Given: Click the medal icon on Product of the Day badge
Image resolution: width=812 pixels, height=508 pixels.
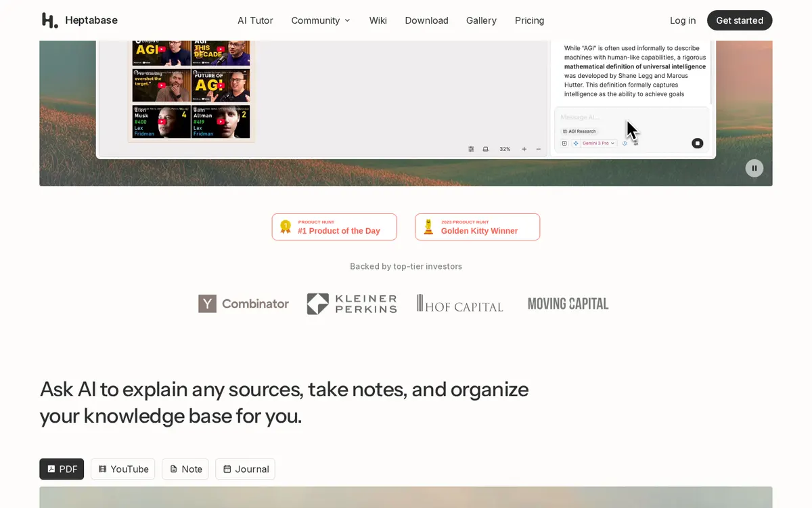Looking at the screenshot, I should point(286,227).
